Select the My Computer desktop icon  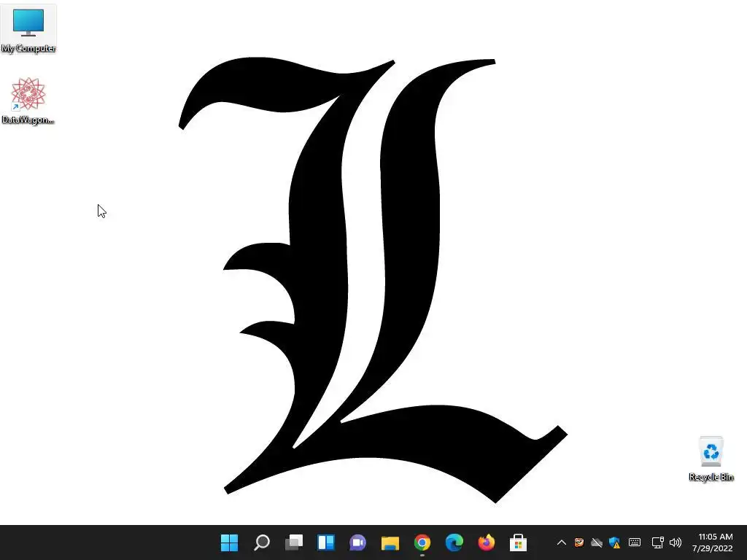pos(28,29)
